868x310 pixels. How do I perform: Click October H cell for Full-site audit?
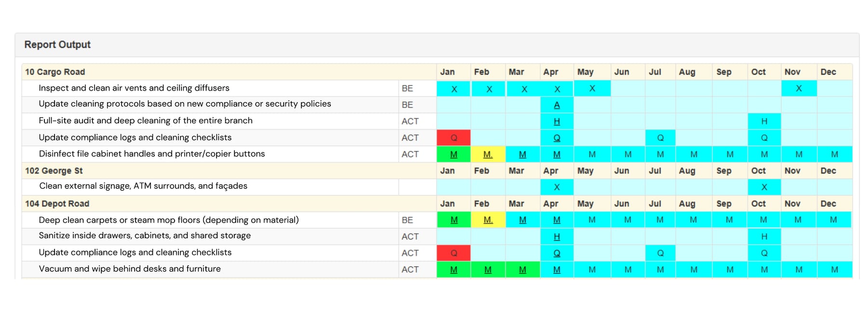[764, 121]
